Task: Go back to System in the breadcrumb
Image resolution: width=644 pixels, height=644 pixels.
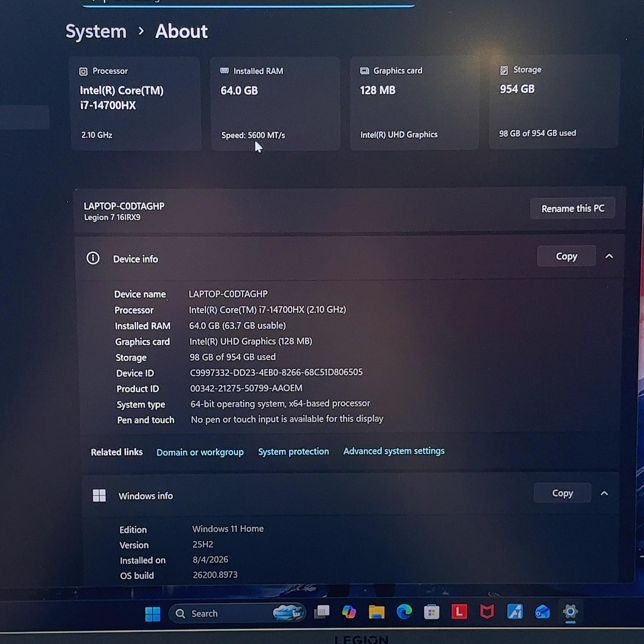Action: point(96,32)
